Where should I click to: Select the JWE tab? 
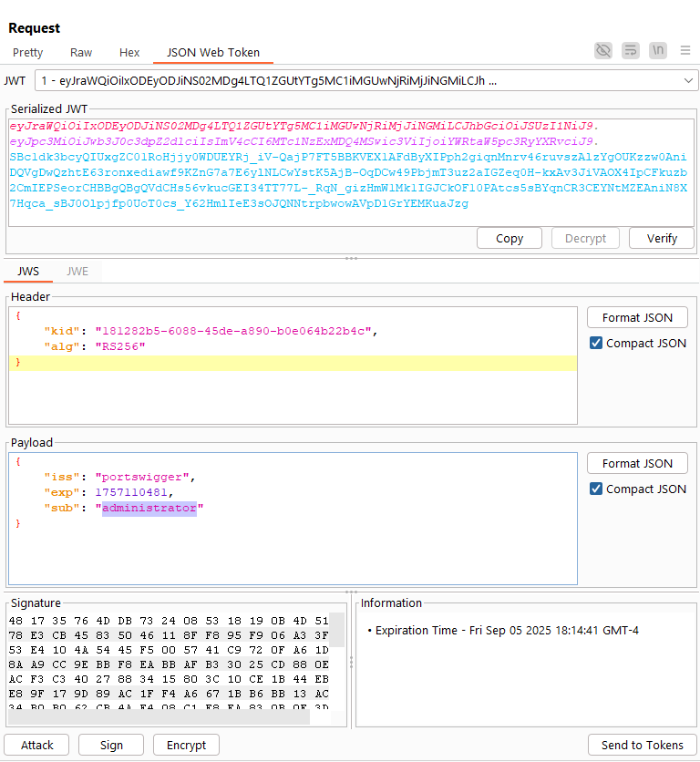pyautogui.click(x=77, y=272)
